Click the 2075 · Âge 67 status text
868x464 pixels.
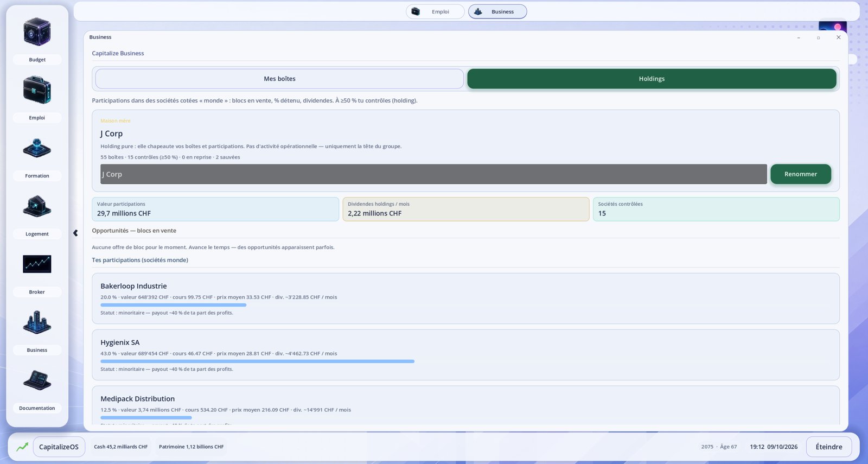(x=719, y=447)
